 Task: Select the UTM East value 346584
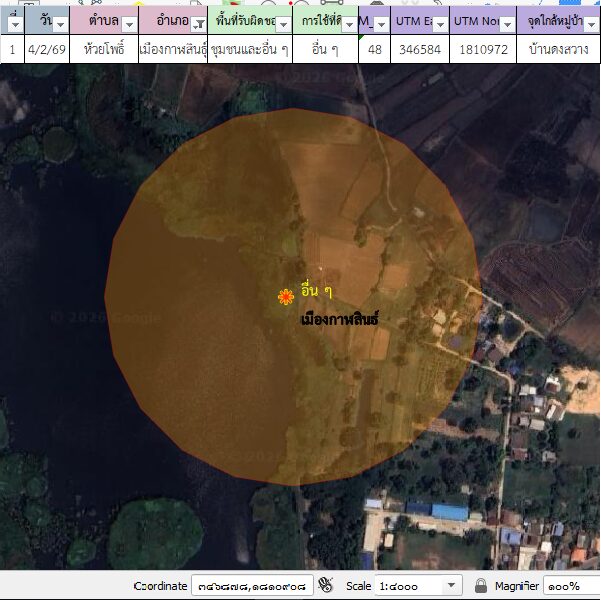click(x=420, y=48)
